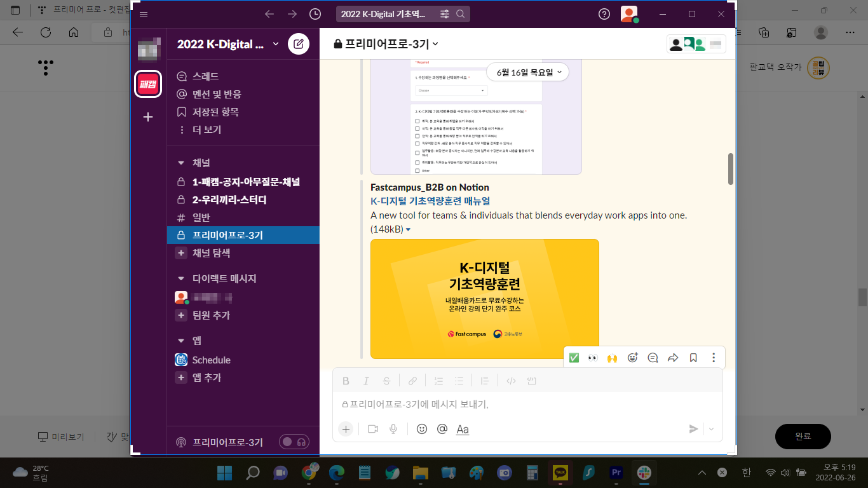
Task: Open the K-디지털 기초역량훈련 매뉴얼 link
Action: point(430,201)
